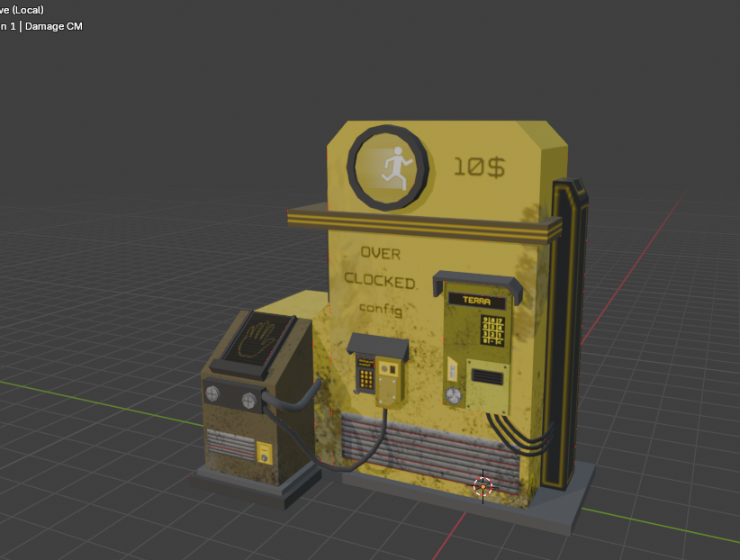
Task: Click the "CLOCKED." text on the machine front
Action: 381,281
